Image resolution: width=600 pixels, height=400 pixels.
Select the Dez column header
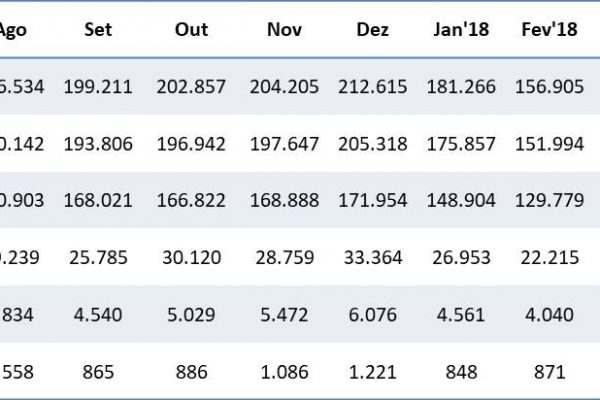(x=373, y=30)
